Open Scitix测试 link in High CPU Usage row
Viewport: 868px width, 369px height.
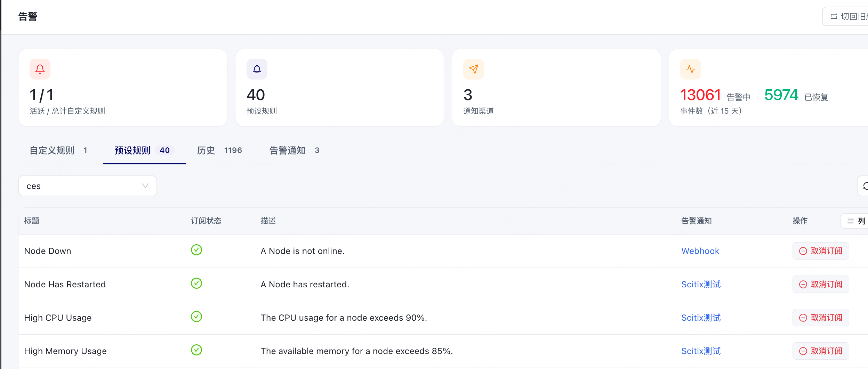pos(701,318)
